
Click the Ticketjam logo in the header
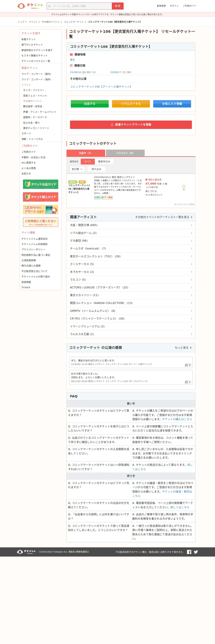[30, 6]
